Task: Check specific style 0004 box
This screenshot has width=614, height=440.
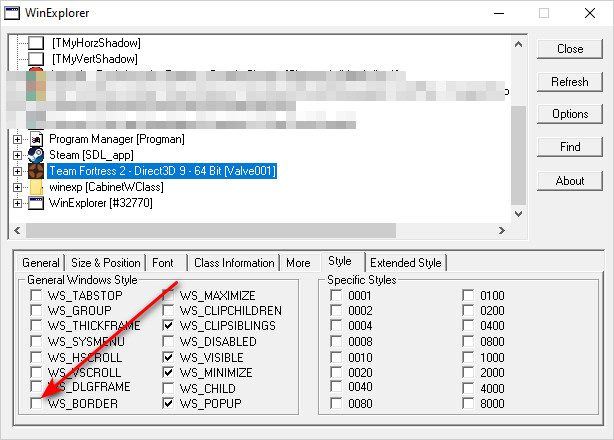Action: click(x=336, y=326)
